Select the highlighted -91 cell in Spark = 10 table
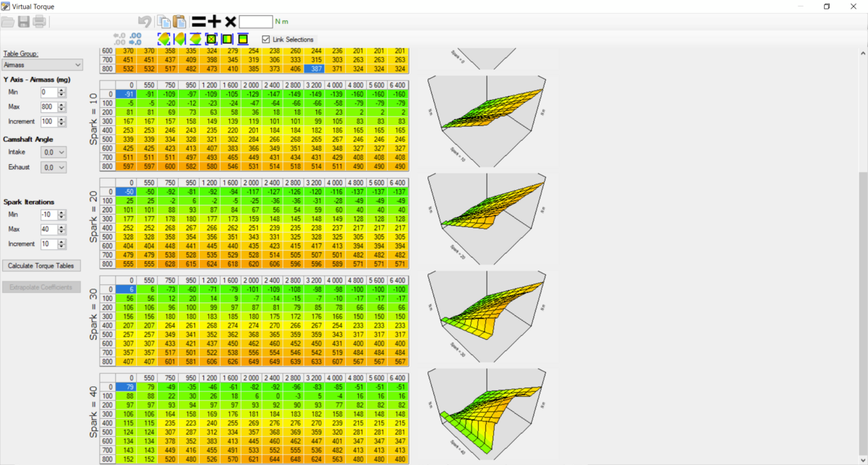 tap(125, 94)
